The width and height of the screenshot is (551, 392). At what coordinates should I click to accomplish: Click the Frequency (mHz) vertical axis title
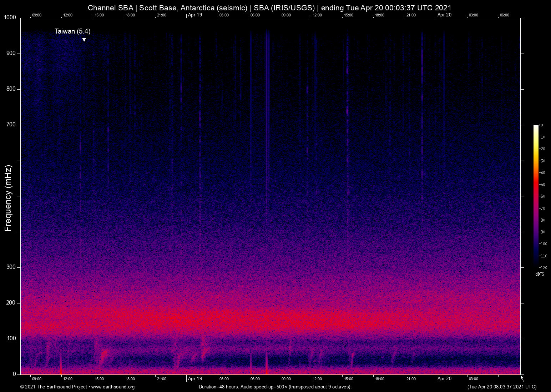point(8,198)
